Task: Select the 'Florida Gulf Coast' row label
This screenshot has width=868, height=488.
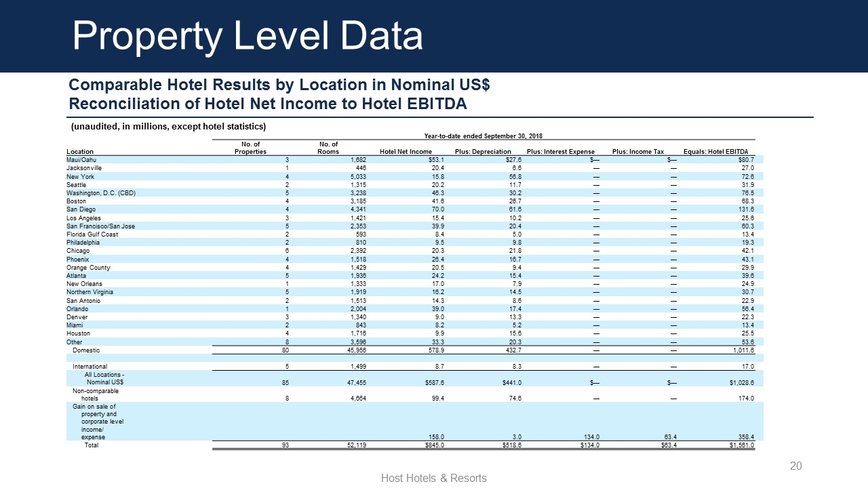Action: [92, 234]
